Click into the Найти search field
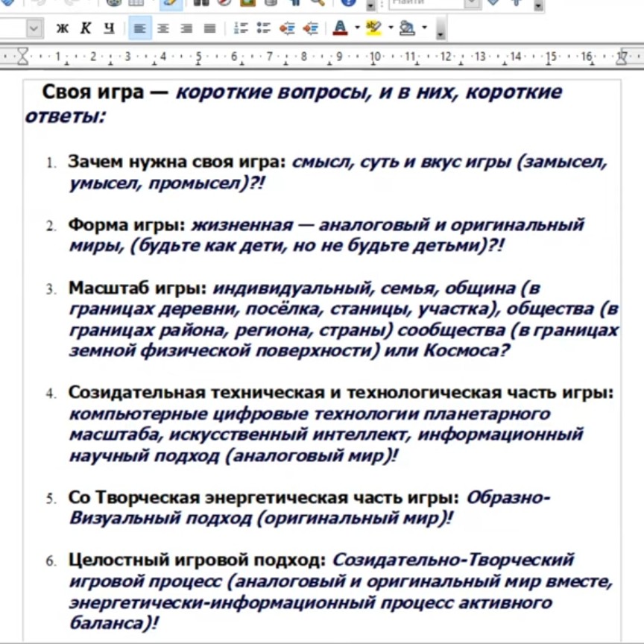This screenshot has width=644, height=644. 426,3
